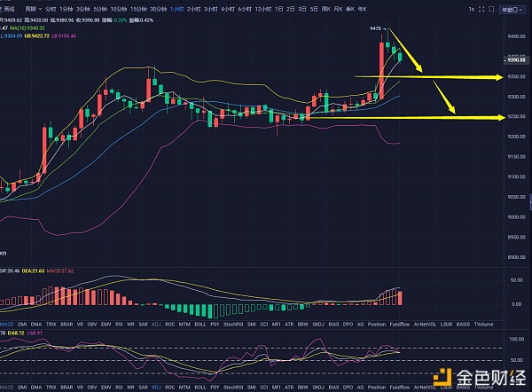Switch to 周K weekly candles
This screenshot has height=392, width=532.
point(325,9)
